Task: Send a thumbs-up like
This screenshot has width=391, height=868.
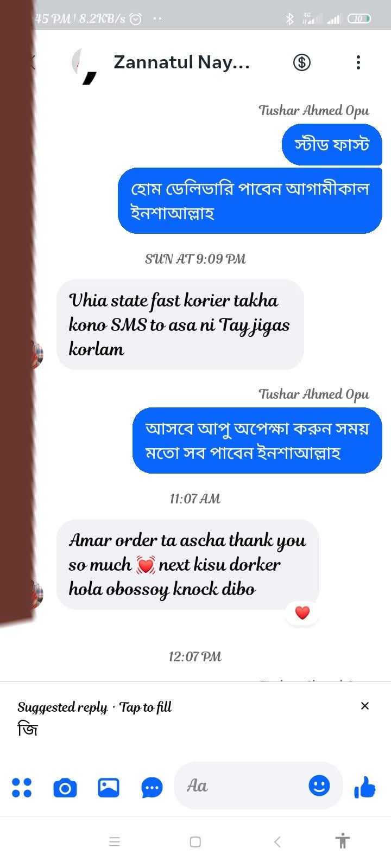Action: pyautogui.click(x=365, y=787)
